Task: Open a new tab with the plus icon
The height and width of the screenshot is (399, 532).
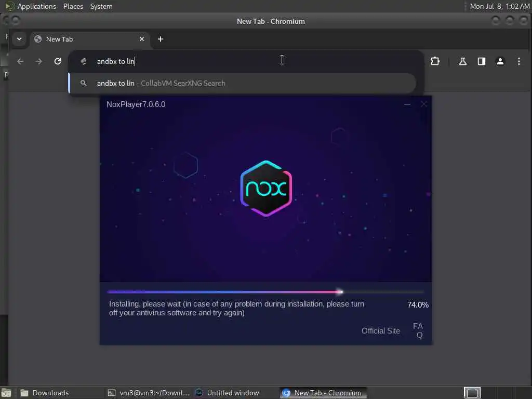Action: point(161,39)
